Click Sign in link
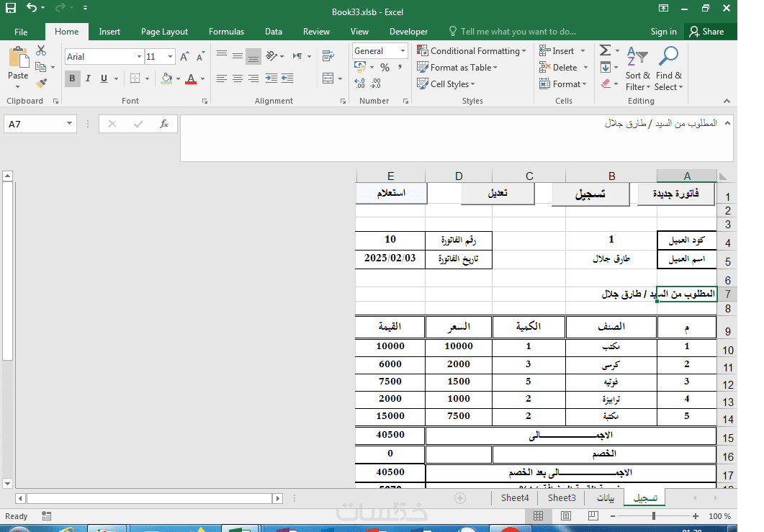764x532 pixels. tap(663, 32)
